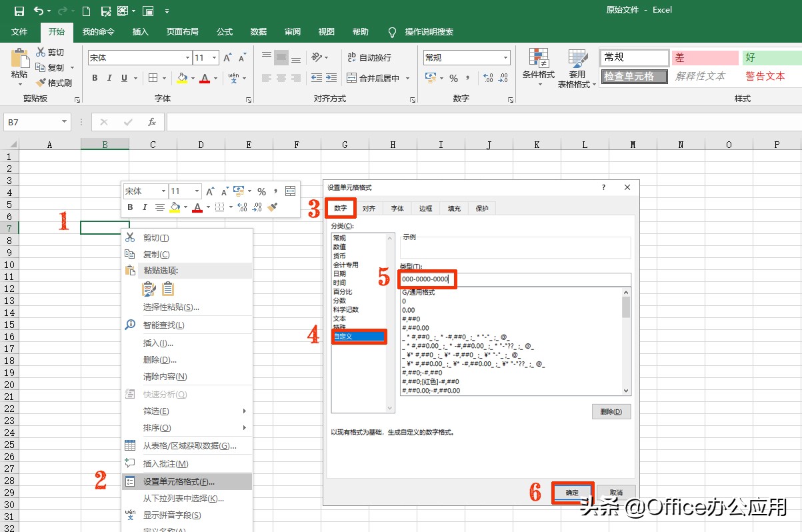Click Format as Table (套用表格格式) icon
The image size is (802, 532).
[577, 58]
